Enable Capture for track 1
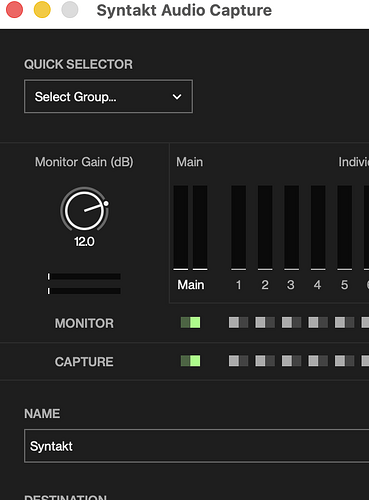 238,361
